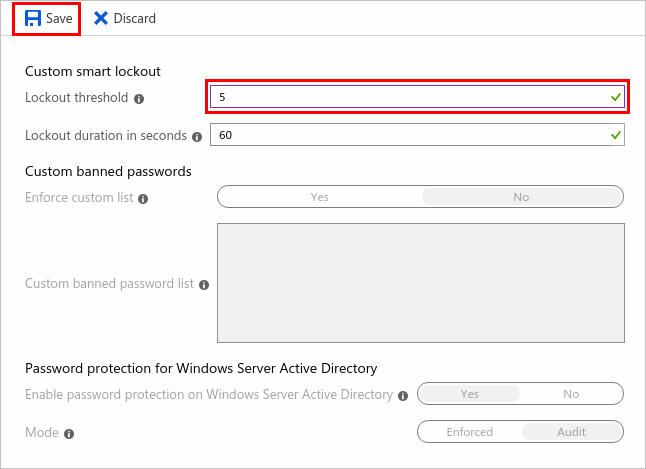Click the "Custom banned passwords" heading
This screenshot has height=469, width=646.
point(108,171)
